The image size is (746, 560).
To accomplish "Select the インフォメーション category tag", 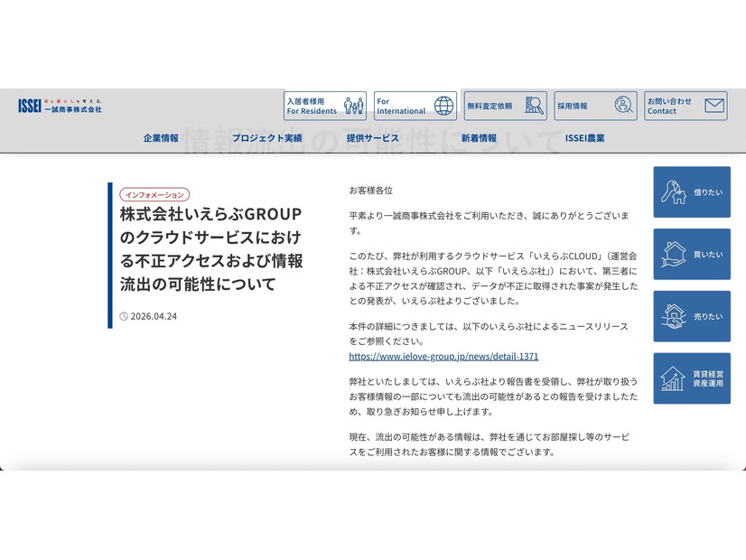I will tap(154, 194).
